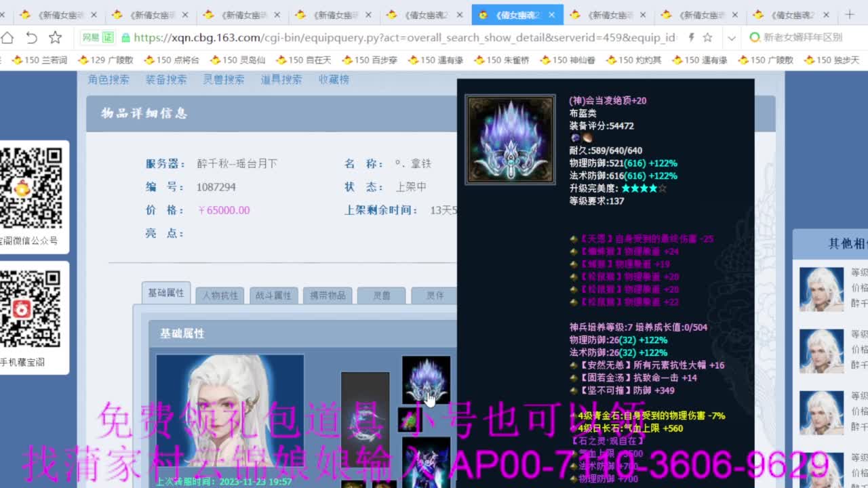Image resolution: width=868 pixels, height=488 pixels.
Task: Click the browser back arrow icon
Action: (32, 39)
